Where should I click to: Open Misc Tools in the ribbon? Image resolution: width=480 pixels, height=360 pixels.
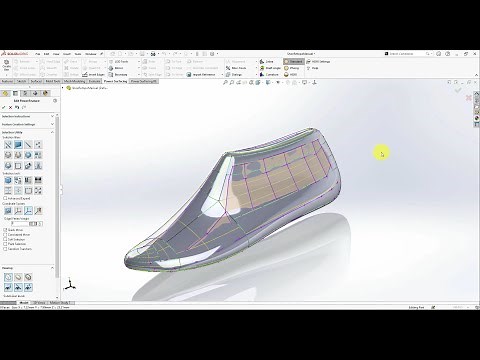(x=236, y=68)
